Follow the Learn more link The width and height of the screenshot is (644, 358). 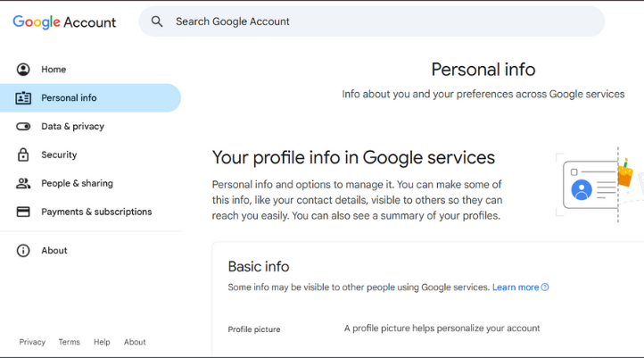pyautogui.click(x=516, y=287)
